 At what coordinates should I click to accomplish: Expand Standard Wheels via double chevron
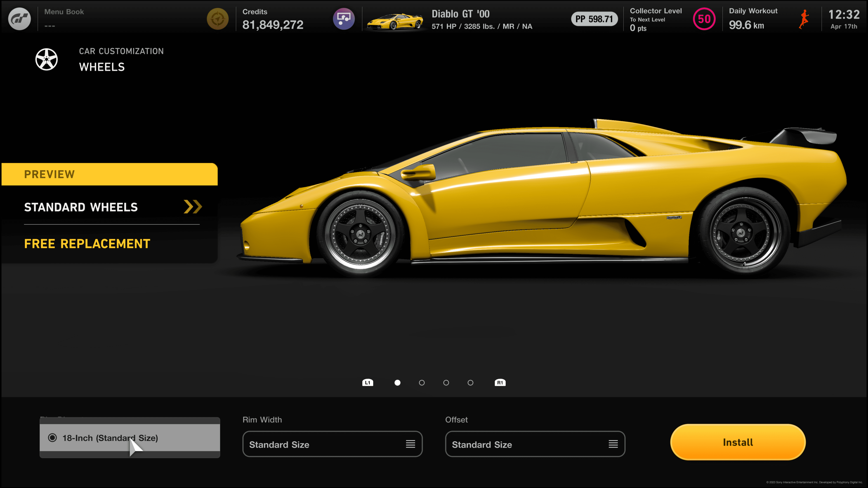[193, 207]
